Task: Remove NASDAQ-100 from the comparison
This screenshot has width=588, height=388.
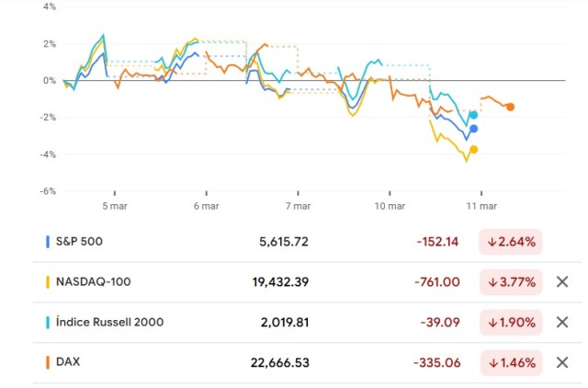Action: (x=562, y=282)
